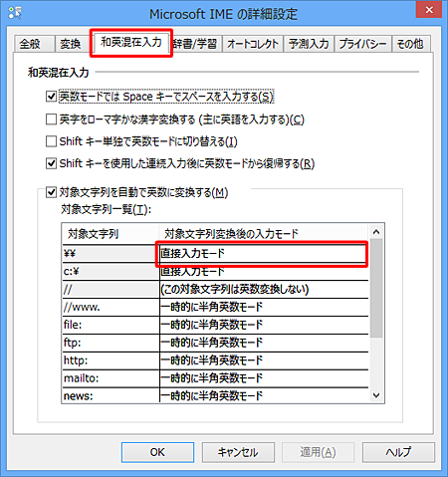Open mode cell reading この対象文字列は英数変換しない
This screenshot has height=477, width=448.
click(264, 290)
